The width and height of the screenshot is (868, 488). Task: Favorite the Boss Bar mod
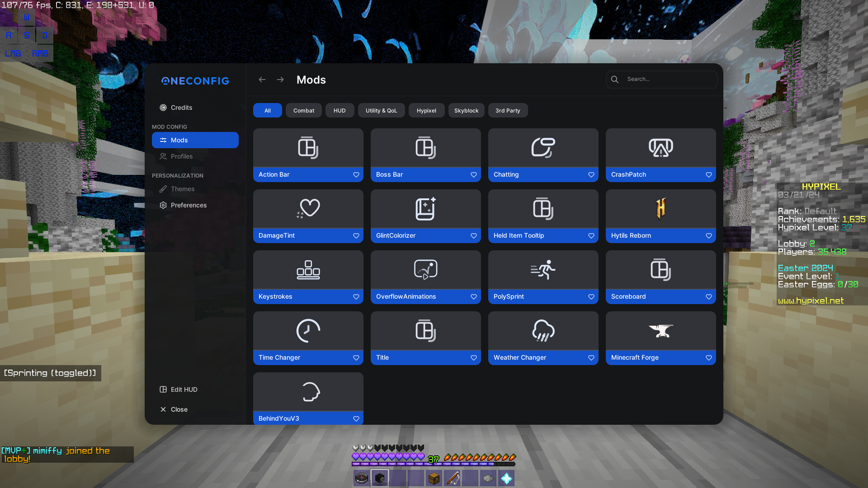pyautogui.click(x=474, y=175)
